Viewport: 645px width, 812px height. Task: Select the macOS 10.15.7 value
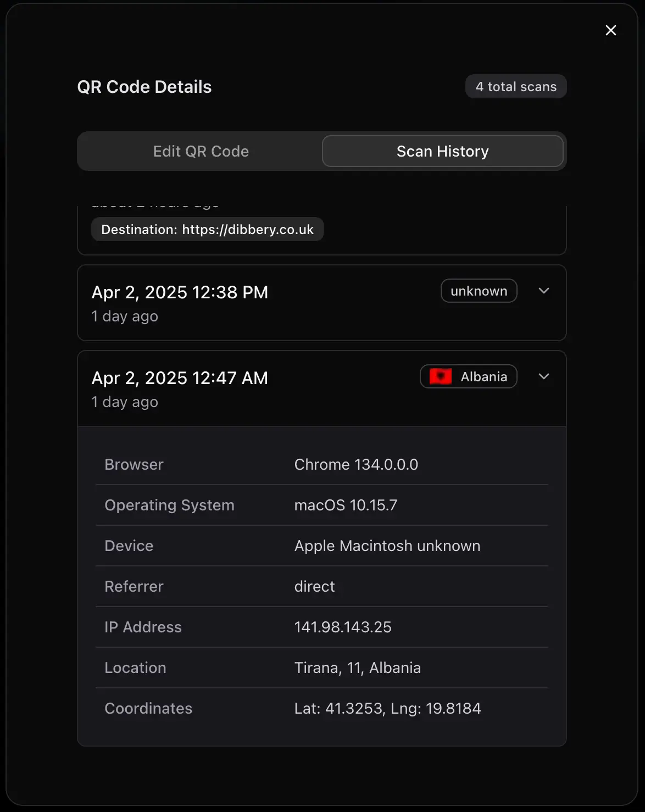pos(346,505)
